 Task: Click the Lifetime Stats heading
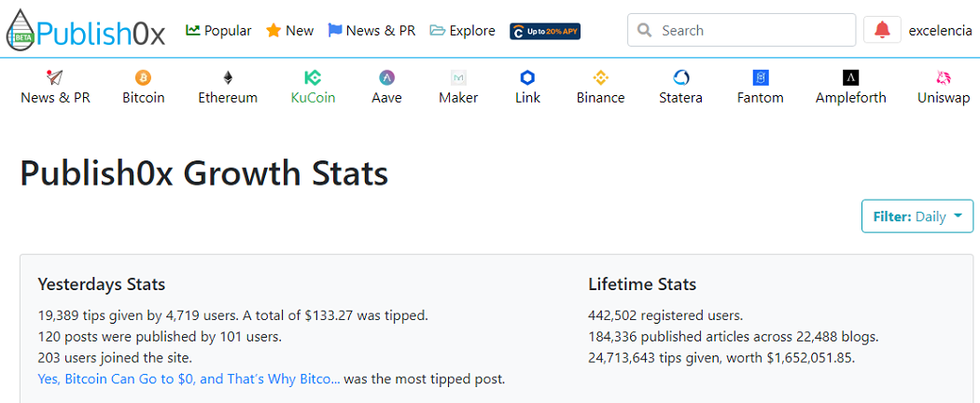(x=642, y=285)
